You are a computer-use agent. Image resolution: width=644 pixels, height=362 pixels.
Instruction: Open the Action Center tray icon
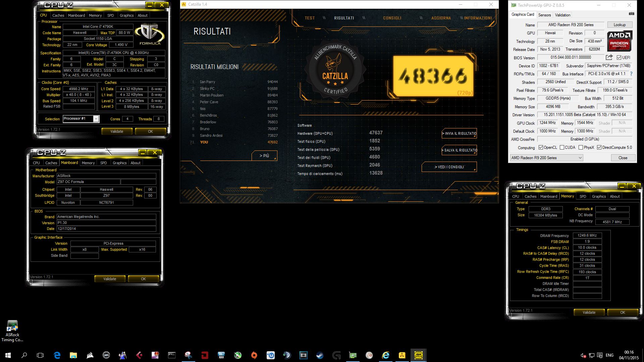click(599, 355)
